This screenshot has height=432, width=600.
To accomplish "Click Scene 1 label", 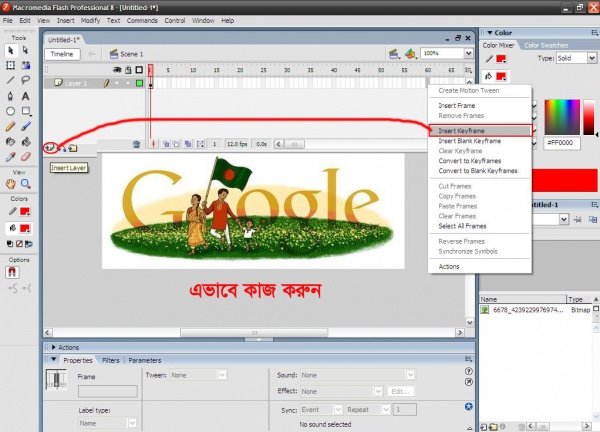I will (x=131, y=54).
